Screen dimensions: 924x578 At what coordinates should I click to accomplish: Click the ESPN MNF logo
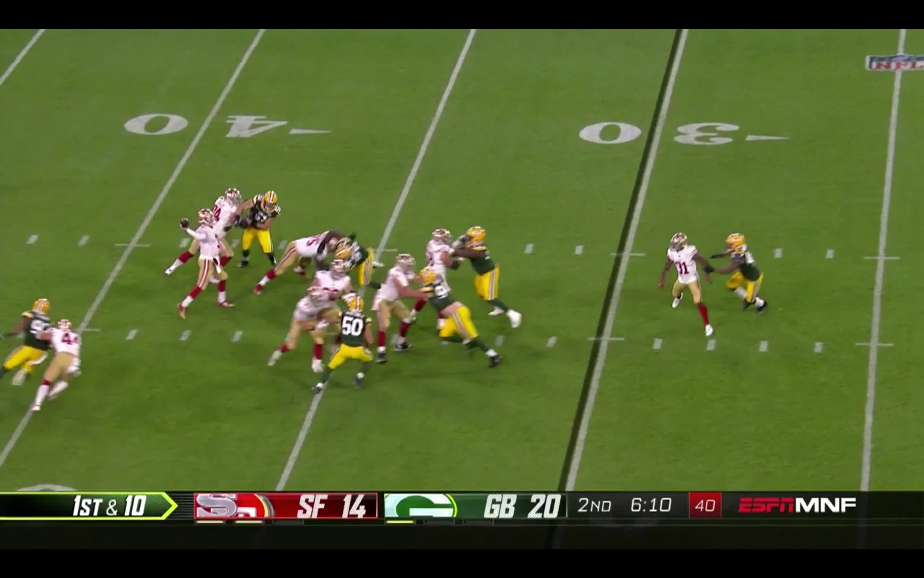point(797,505)
